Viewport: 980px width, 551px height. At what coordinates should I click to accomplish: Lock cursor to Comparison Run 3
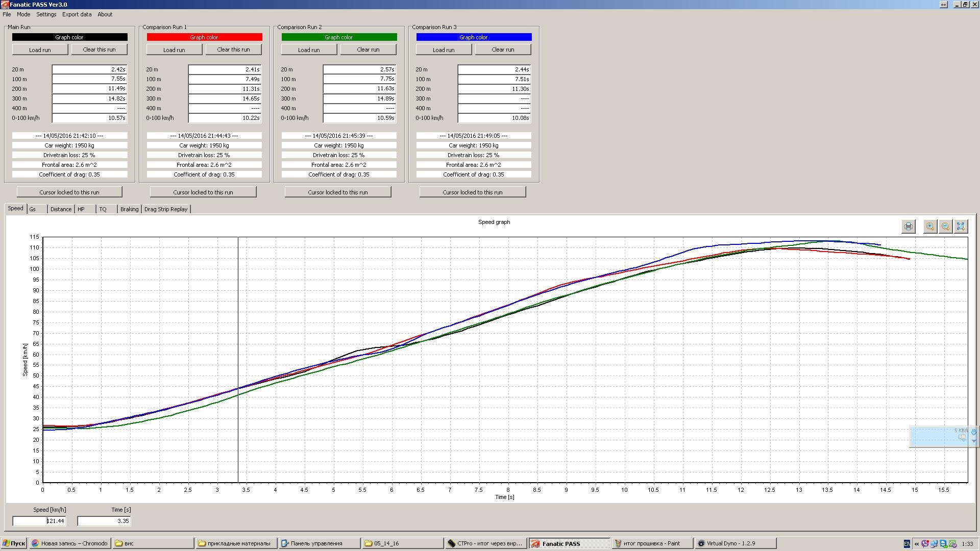tap(473, 192)
